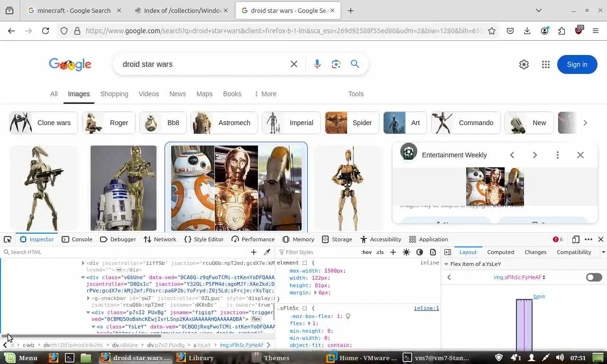Click the Google Lens search by image icon

(x=336, y=64)
